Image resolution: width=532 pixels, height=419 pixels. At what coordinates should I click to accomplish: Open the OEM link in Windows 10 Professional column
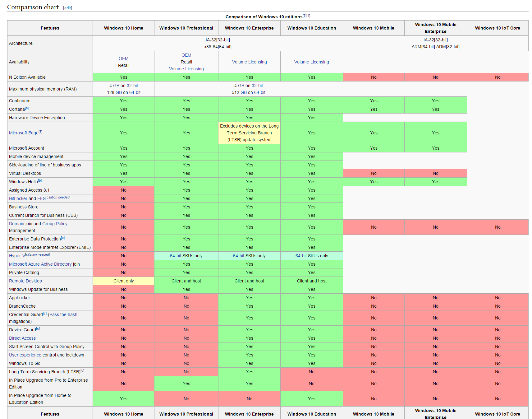point(186,55)
